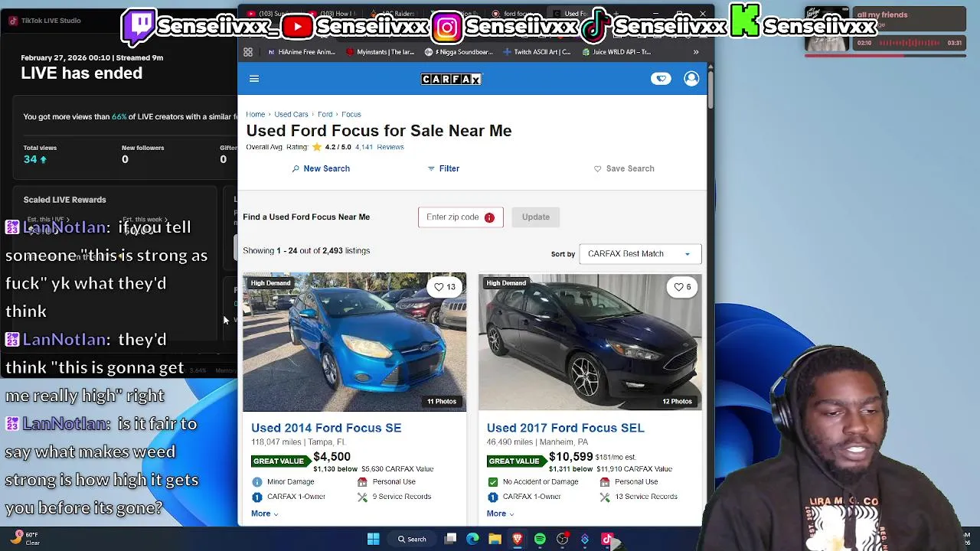Open TikTok LIVE Studio from the taskbar

607,540
